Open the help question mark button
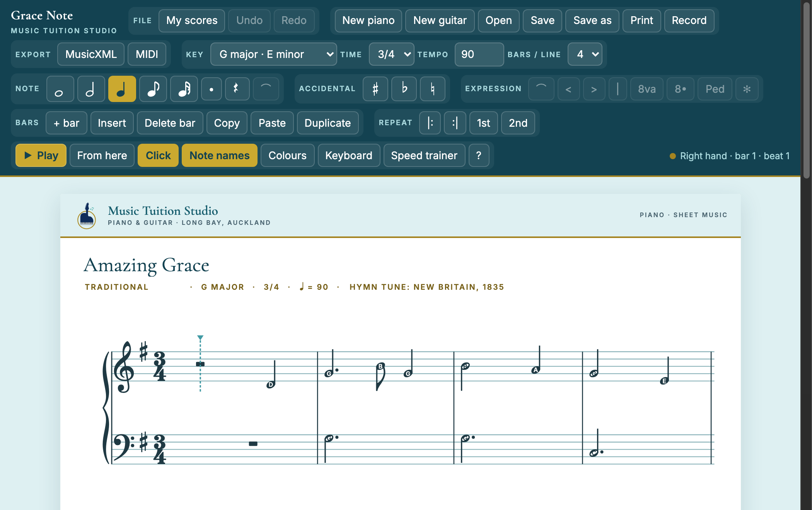 (479, 155)
